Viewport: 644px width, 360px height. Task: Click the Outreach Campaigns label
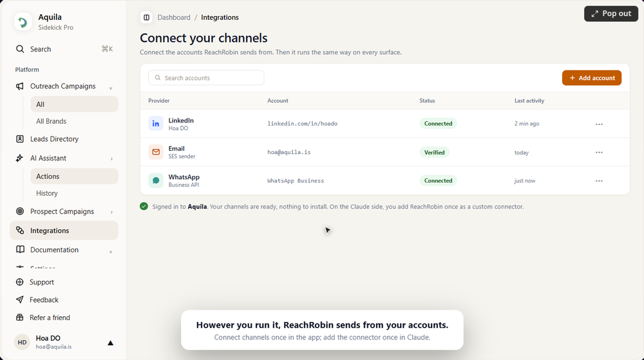62,86
